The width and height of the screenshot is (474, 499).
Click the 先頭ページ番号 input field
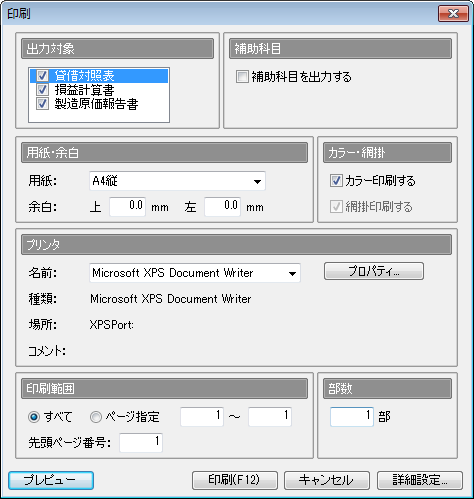[x=141, y=443]
